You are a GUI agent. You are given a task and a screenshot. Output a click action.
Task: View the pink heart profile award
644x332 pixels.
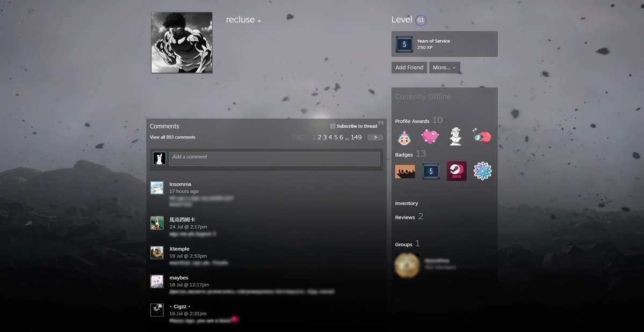coord(430,136)
